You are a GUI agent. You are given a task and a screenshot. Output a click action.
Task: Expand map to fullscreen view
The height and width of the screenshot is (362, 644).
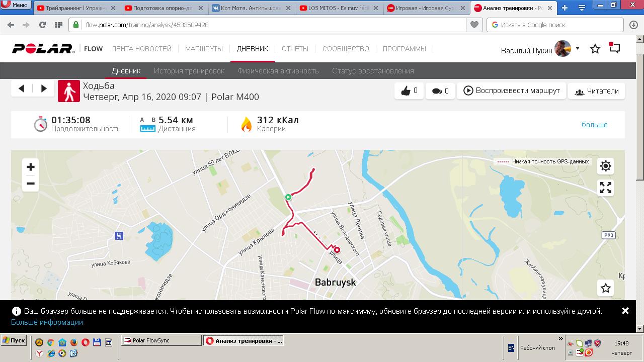click(x=606, y=188)
